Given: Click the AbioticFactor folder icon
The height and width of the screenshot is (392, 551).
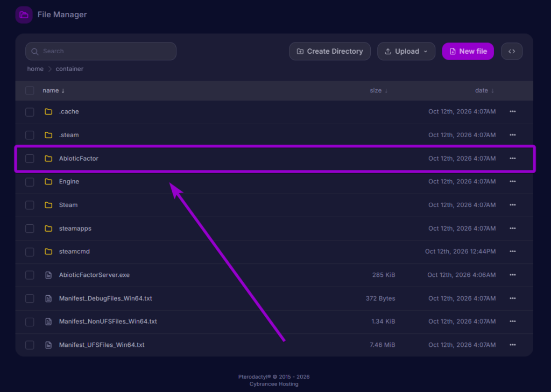Looking at the screenshot, I should coord(48,159).
